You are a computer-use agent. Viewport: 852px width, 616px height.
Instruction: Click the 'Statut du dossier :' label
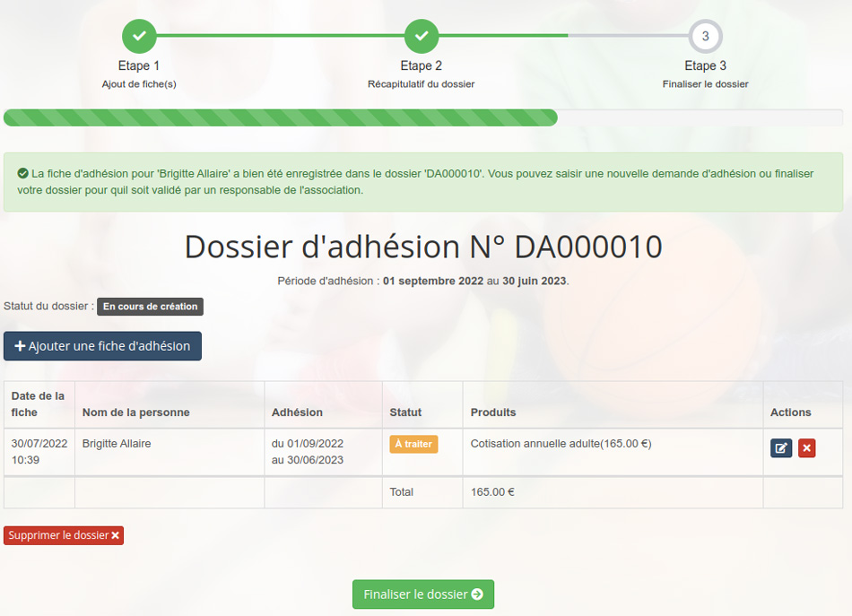(x=49, y=306)
